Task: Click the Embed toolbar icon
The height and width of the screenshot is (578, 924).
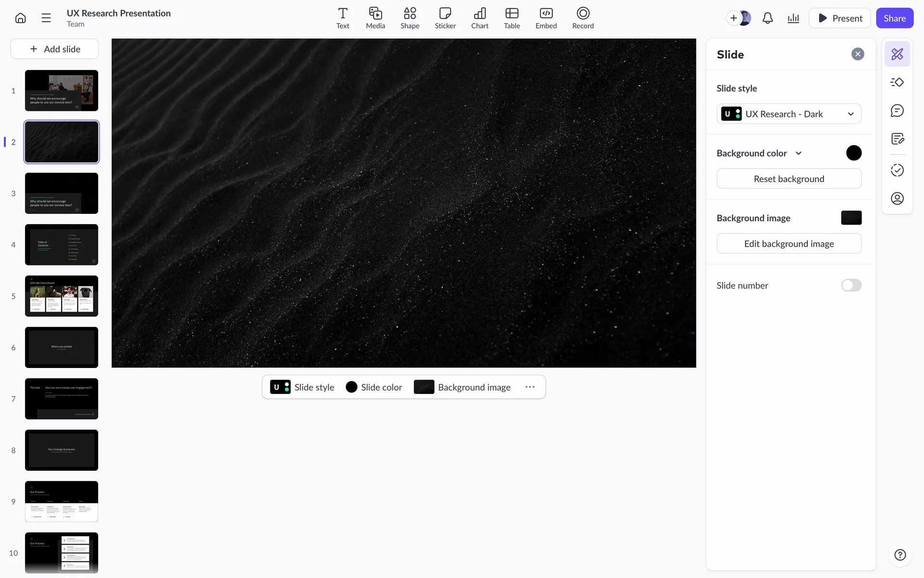Action: pyautogui.click(x=546, y=18)
